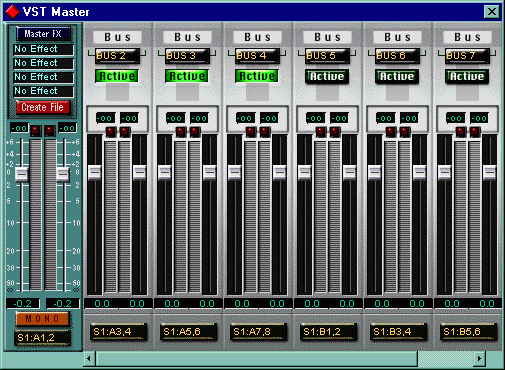Enable the Active button for BUS 6
The width and height of the screenshot is (505, 370).
pyautogui.click(x=397, y=76)
